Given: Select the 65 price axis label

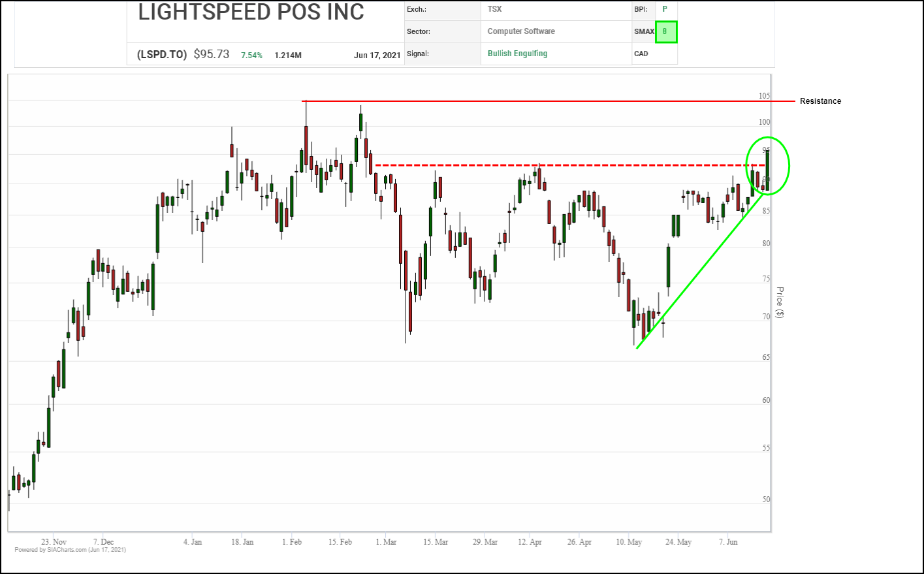Looking at the screenshot, I should 766,357.
